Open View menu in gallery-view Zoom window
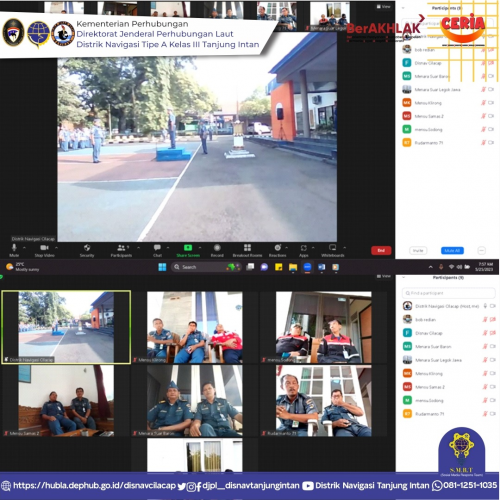This screenshot has height=500, width=500. point(383,276)
